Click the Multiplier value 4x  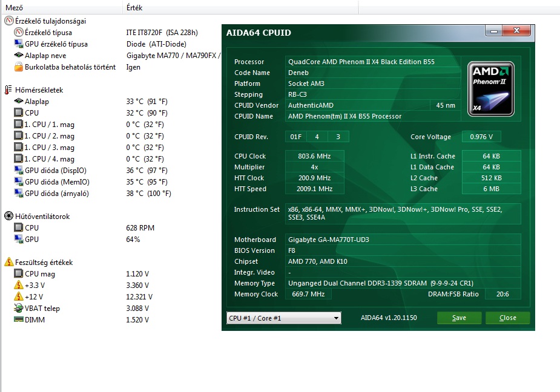[x=314, y=167]
